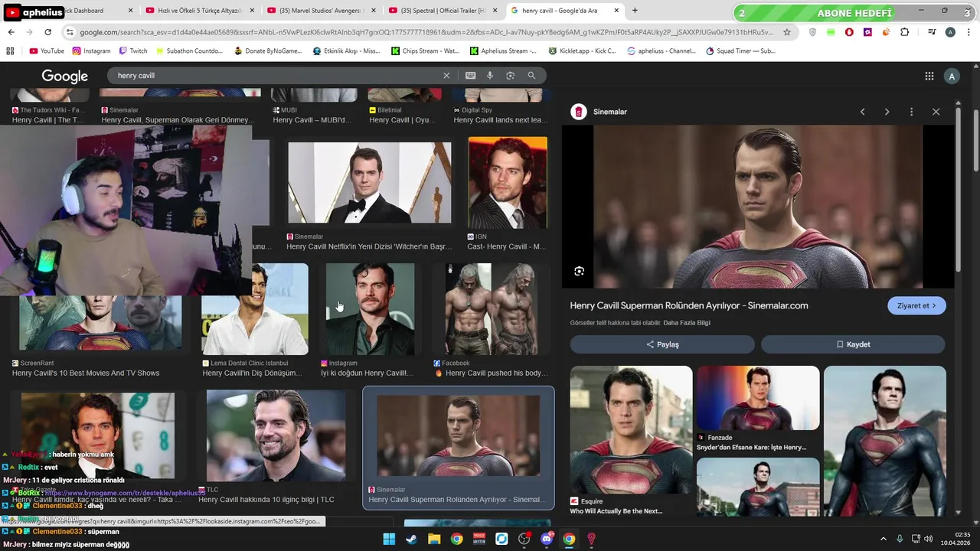Open the Google apps grid
This screenshot has height=551, width=980.
(929, 76)
